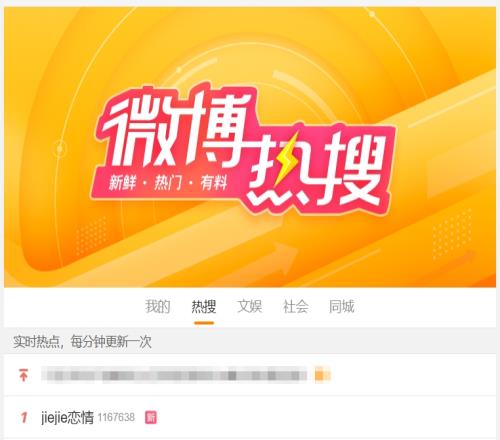Select the 热搜 tab
This screenshot has height=440, width=500.
[204, 306]
